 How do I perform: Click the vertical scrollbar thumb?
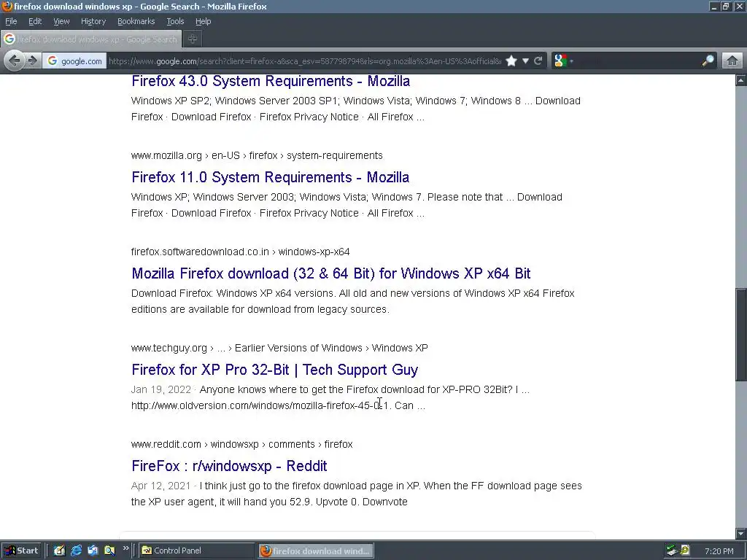click(741, 334)
